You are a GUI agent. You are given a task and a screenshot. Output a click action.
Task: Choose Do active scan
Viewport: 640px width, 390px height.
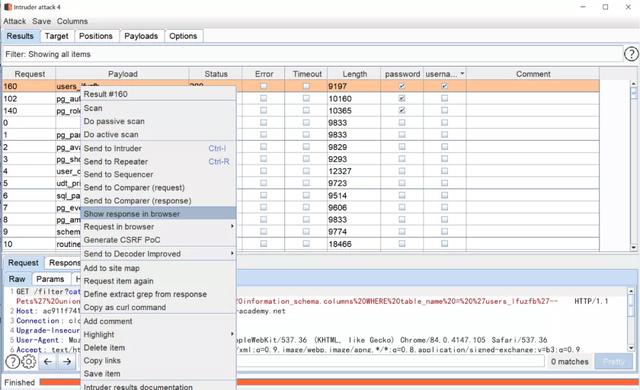click(159, 134)
